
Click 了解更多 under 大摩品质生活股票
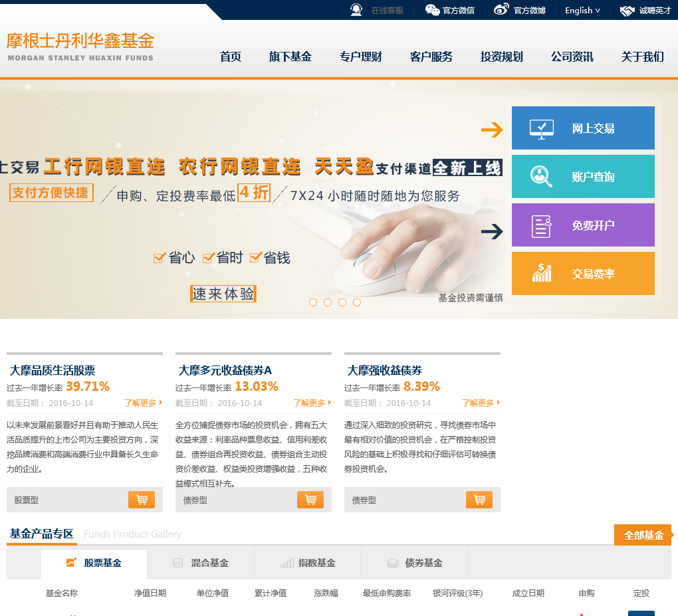click(x=143, y=403)
